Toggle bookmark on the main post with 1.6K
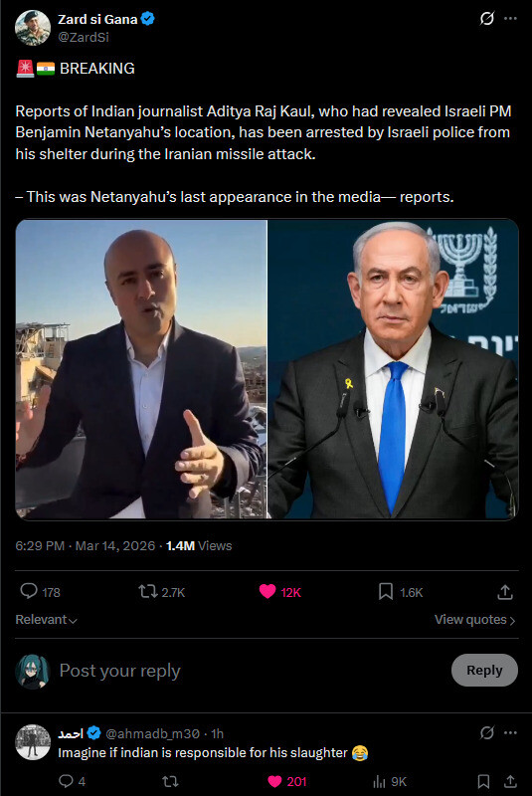 pyautogui.click(x=386, y=591)
